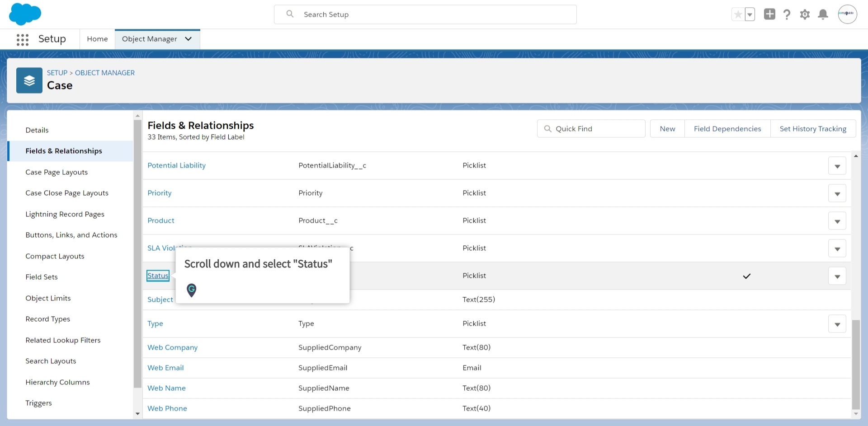
Task: Click the Text(255) data type cell
Action: tap(479, 300)
